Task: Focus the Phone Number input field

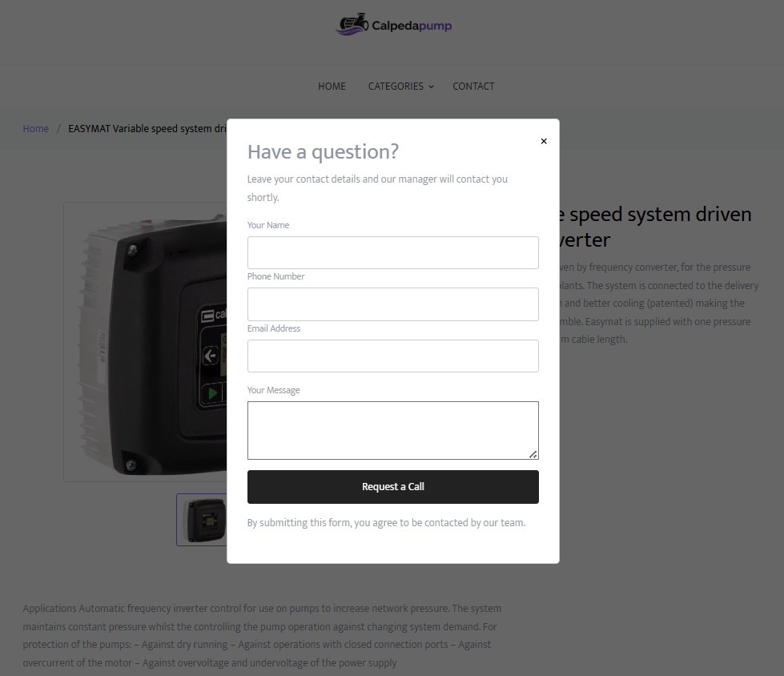Action: (x=392, y=304)
